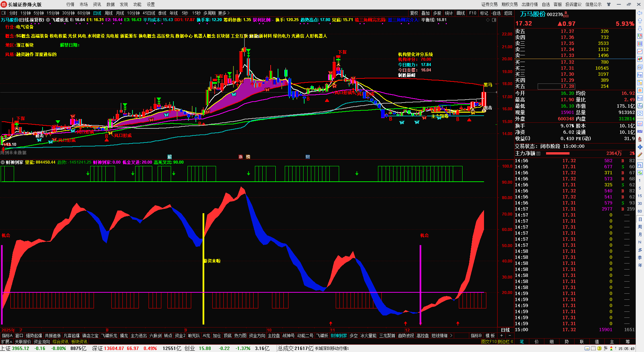Click the RSI indicator icon in sidebar
This screenshot has width=644, height=352.
pyautogui.click(x=640, y=131)
